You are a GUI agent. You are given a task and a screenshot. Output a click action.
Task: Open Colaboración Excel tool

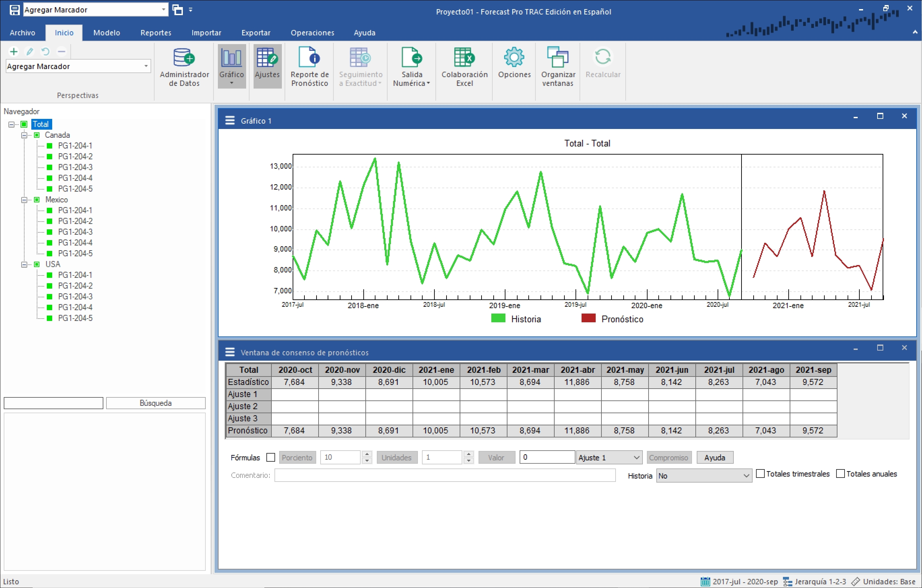[464, 66]
